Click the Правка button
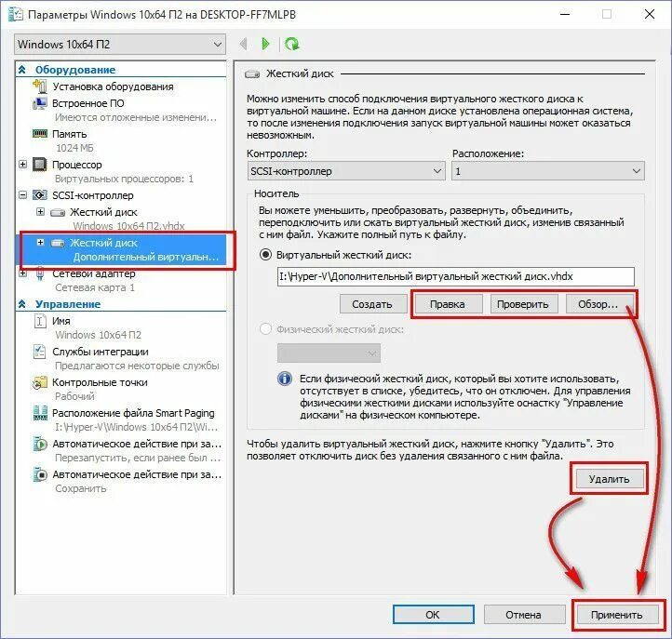This screenshot has height=639, width=672. 448,304
